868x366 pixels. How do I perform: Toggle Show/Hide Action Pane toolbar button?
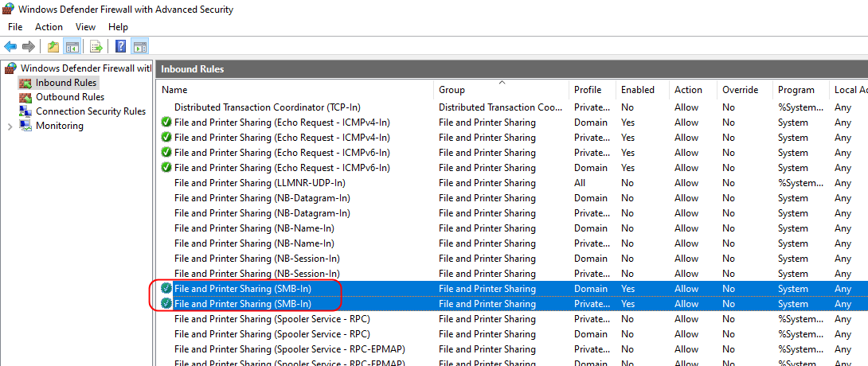pos(139,47)
